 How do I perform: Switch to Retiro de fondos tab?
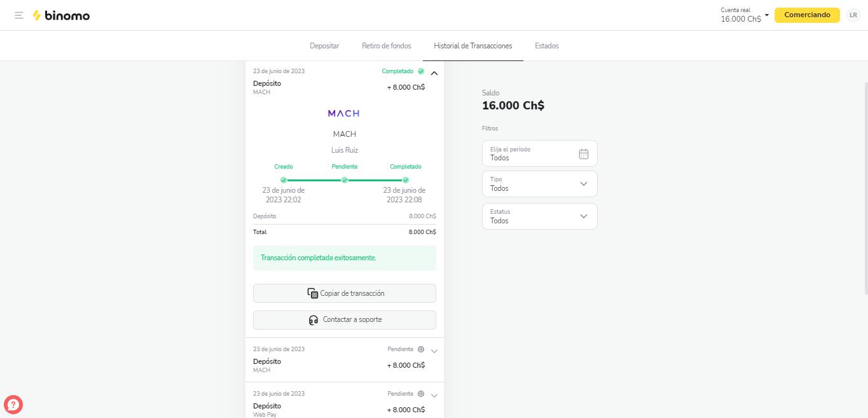point(387,46)
